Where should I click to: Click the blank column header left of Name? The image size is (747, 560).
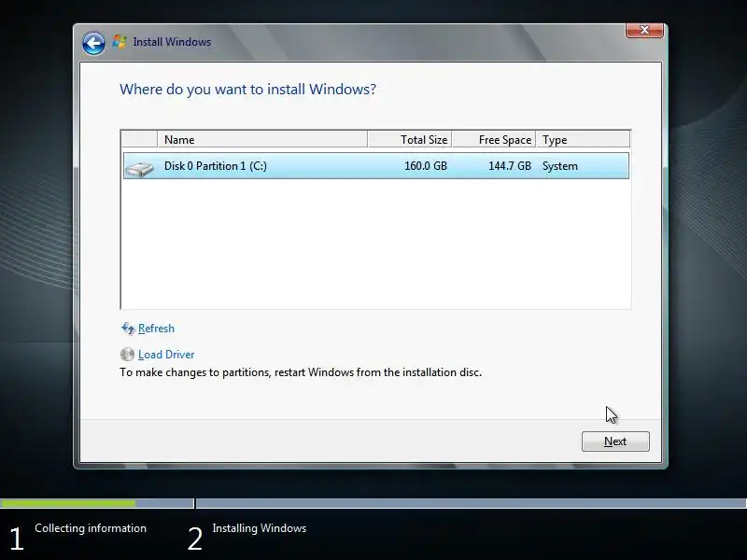click(x=139, y=139)
